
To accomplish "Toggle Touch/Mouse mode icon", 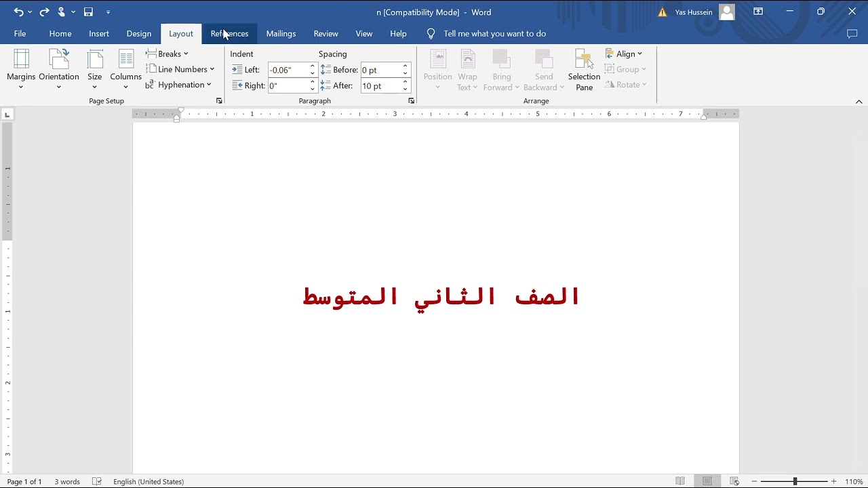I will pos(62,12).
